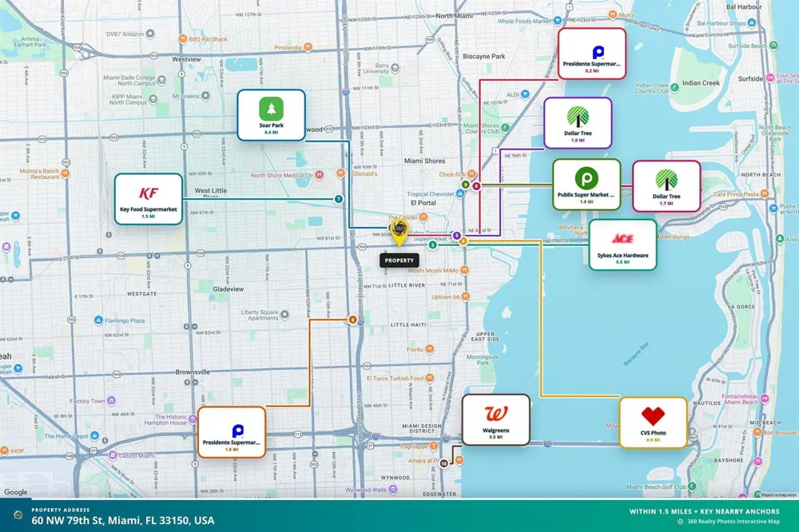The width and height of the screenshot is (799, 532).
Task: Click the Bal Harbour Shops pin
Action: click(x=752, y=23)
